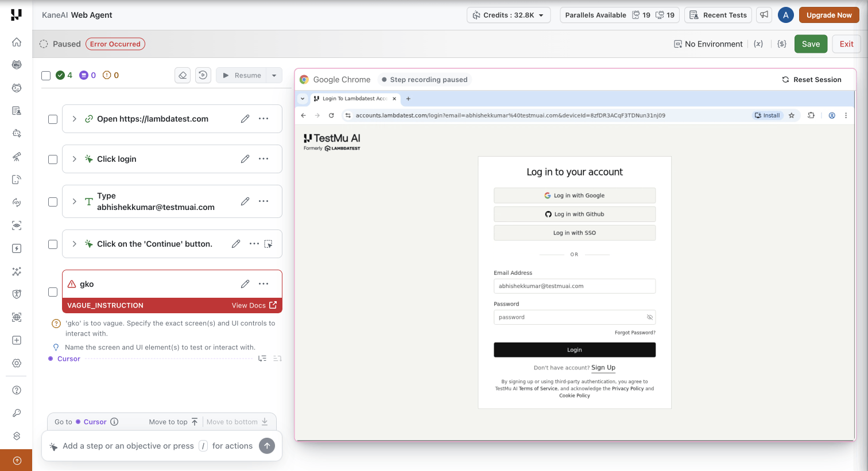Click the announcements megaphone icon

(764, 15)
